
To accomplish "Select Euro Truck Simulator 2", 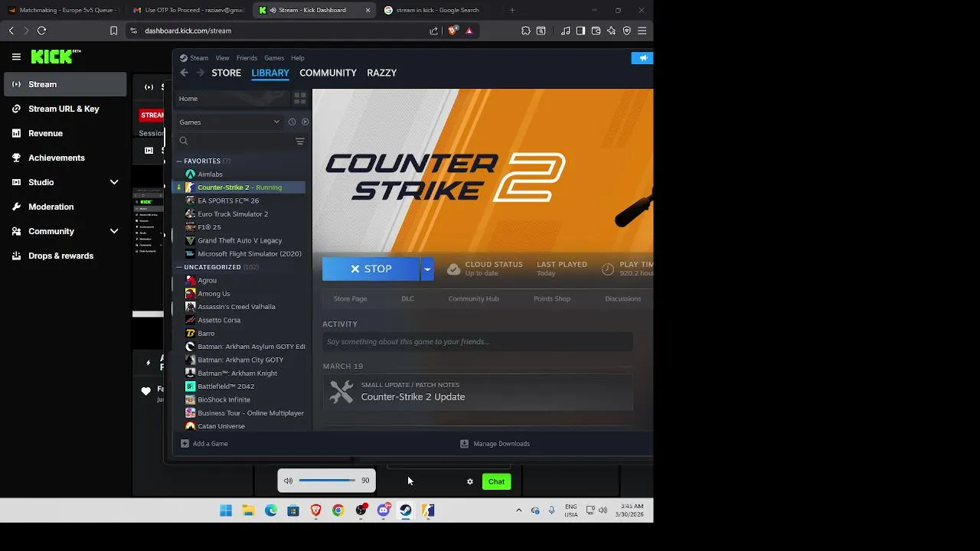I will [233, 214].
